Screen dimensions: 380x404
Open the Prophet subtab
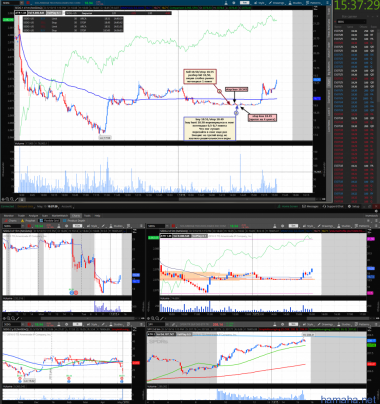coord(28,221)
